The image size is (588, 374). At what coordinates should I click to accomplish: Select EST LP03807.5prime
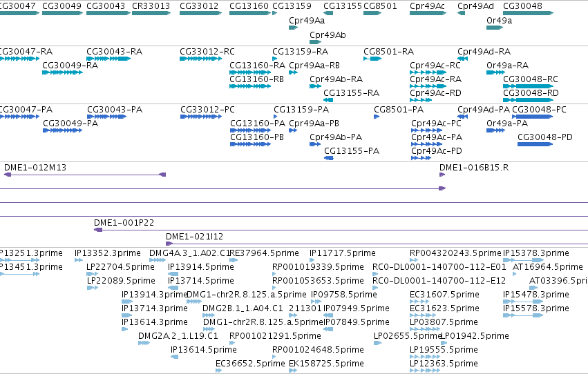(x=425, y=329)
